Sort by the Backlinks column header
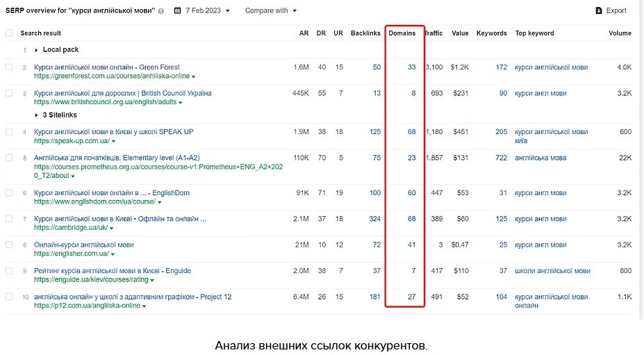This screenshot has height=355, width=644. [365, 33]
